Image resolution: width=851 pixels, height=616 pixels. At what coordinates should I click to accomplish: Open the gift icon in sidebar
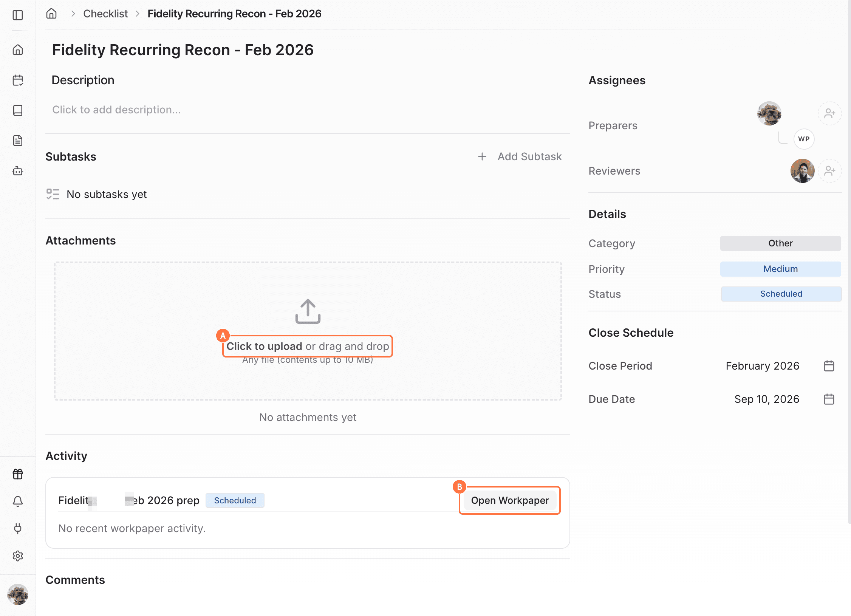[x=18, y=474]
